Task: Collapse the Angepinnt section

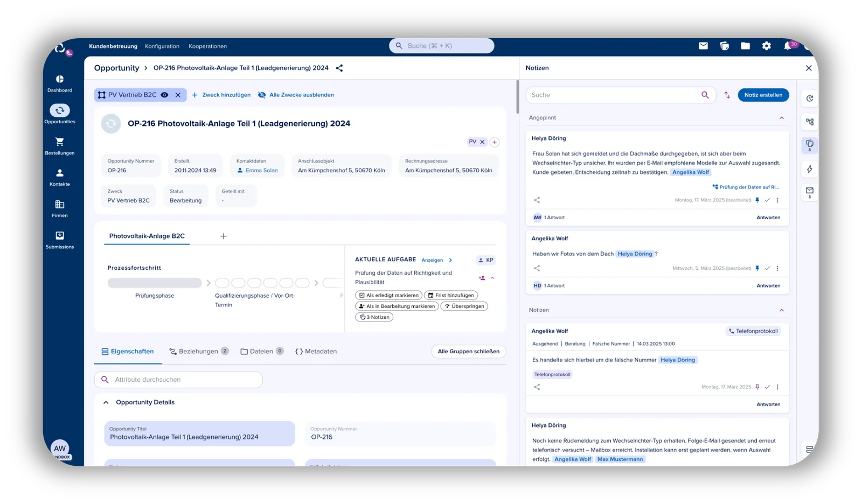Action: [782, 118]
